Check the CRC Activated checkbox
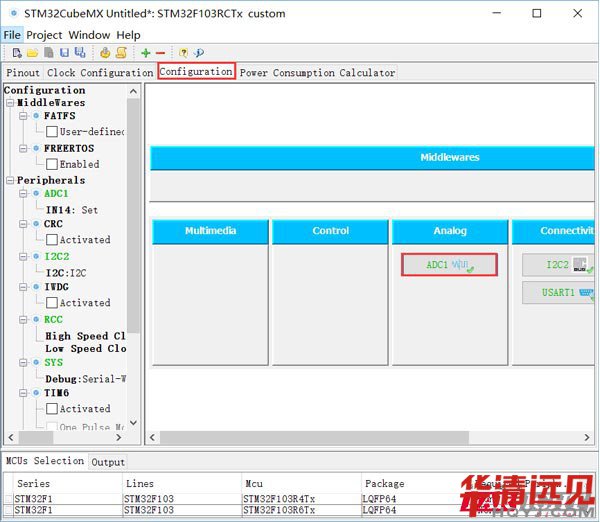600x522 pixels. click(x=52, y=240)
